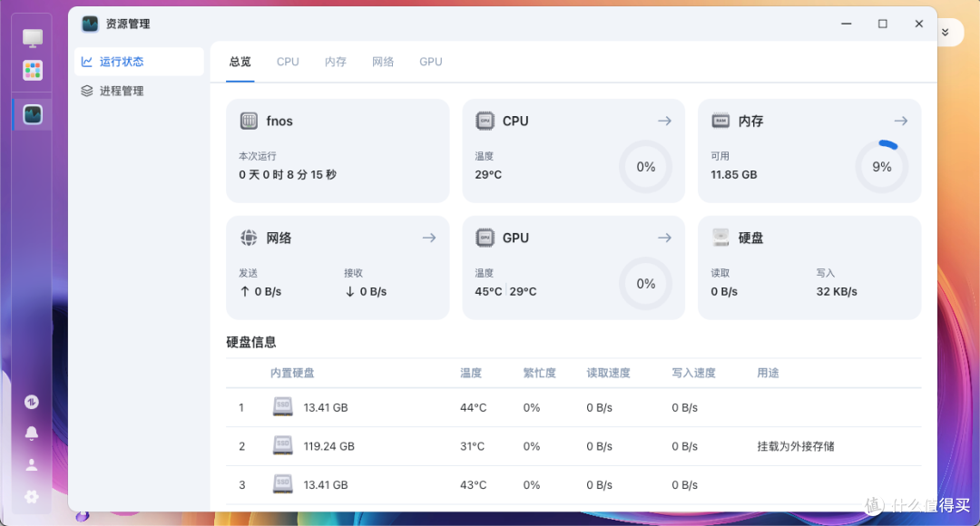The width and height of the screenshot is (980, 526).
Task: Click the 运行状态 chart icon
Action: coord(87,62)
